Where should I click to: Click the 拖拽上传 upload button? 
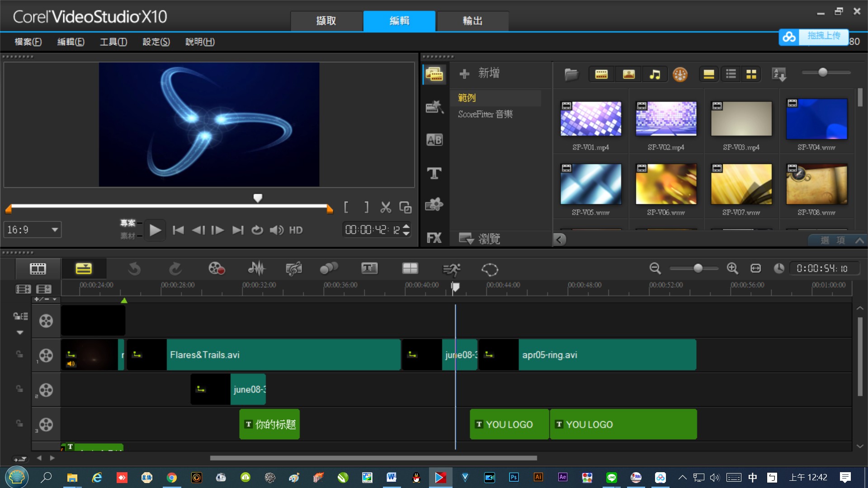click(x=814, y=37)
